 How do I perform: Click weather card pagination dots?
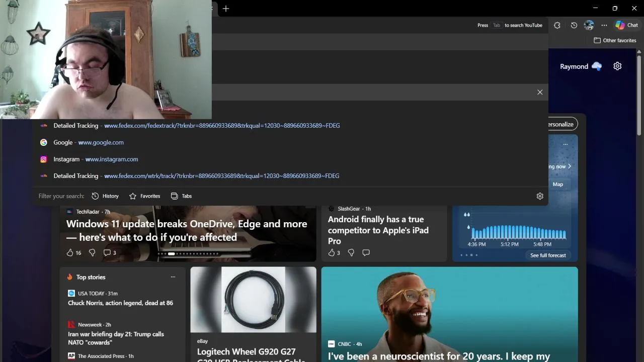(x=469, y=255)
